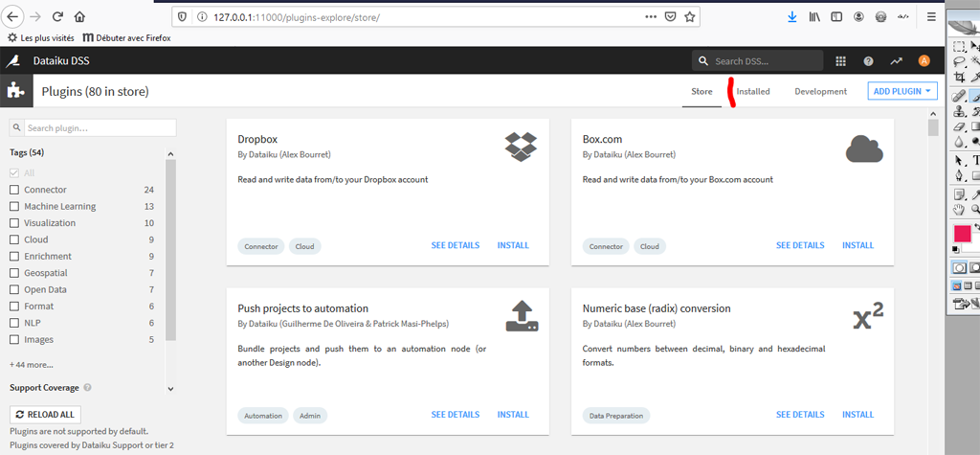Image resolution: width=980 pixels, height=455 pixels.
Task: Click the red foreground color swatch
Action: click(962, 234)
